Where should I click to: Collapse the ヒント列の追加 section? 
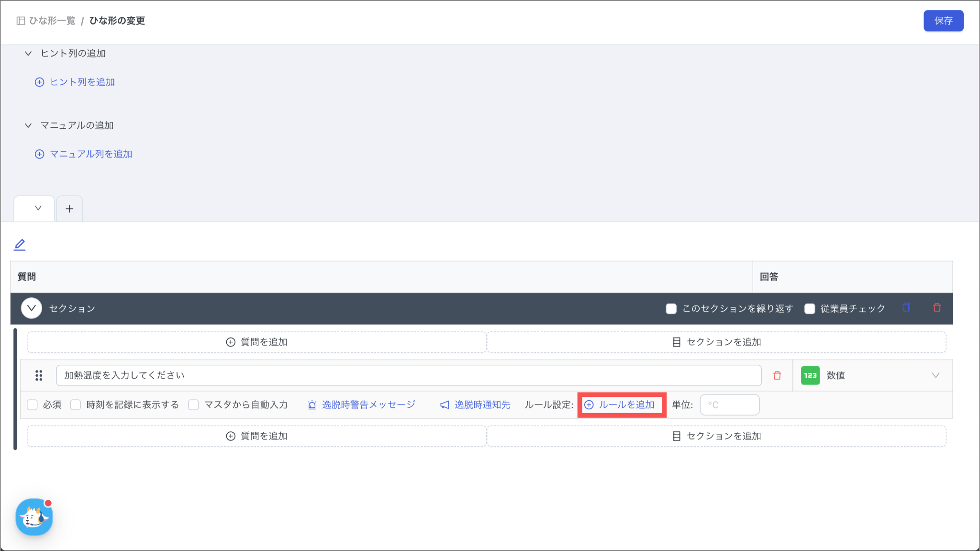28,54
